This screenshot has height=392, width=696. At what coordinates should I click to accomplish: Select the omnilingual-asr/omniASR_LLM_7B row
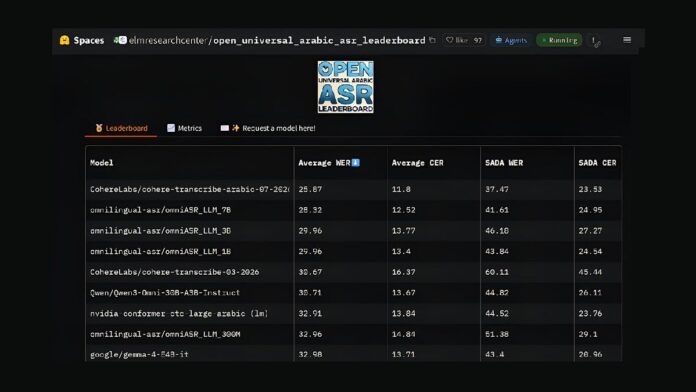click(353, 210)
